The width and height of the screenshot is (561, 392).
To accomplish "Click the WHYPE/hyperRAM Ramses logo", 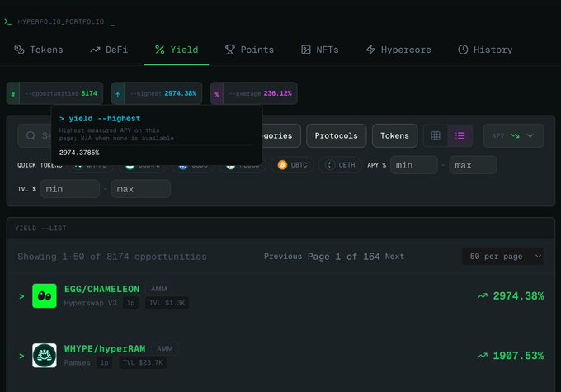I will click(x=45, y=356).
